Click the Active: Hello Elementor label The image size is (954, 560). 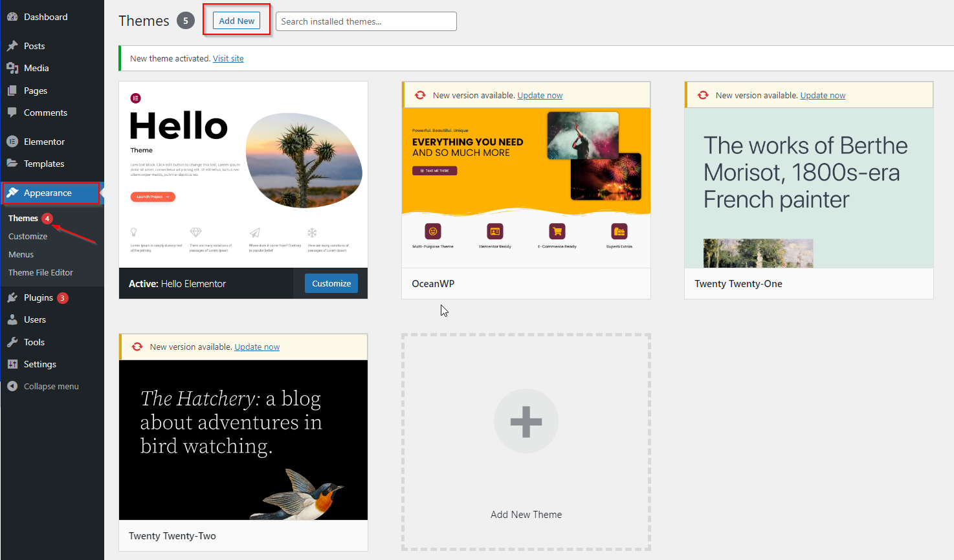[x=177, y=284]
